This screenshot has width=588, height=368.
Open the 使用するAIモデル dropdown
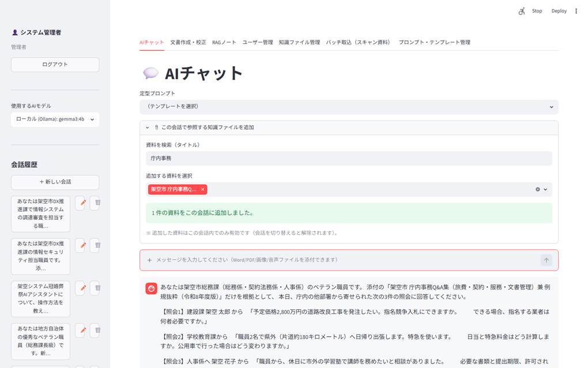55,119
